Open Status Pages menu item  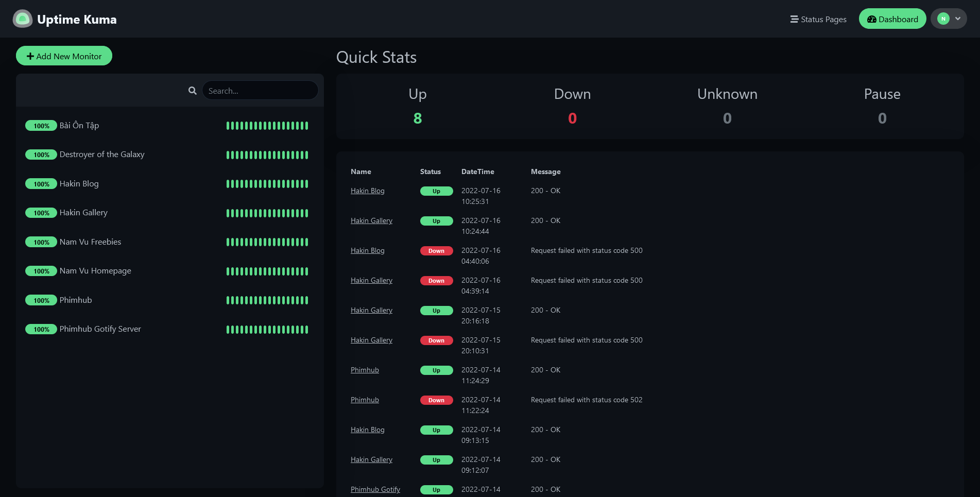[x=818, y=19]
